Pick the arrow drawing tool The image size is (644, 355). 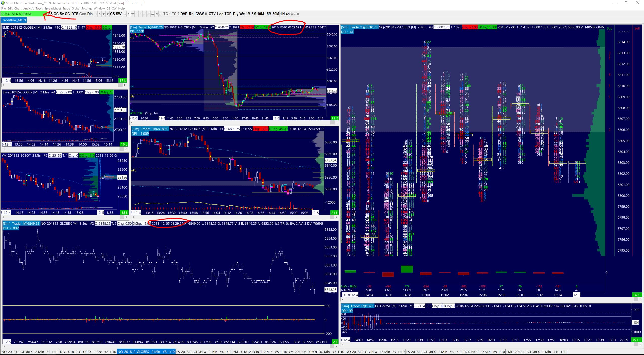coord(161,14)
